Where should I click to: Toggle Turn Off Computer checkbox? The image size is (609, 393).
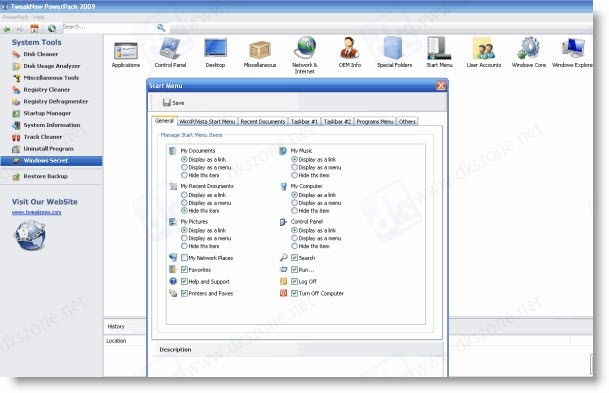click(x=294, y=293)
